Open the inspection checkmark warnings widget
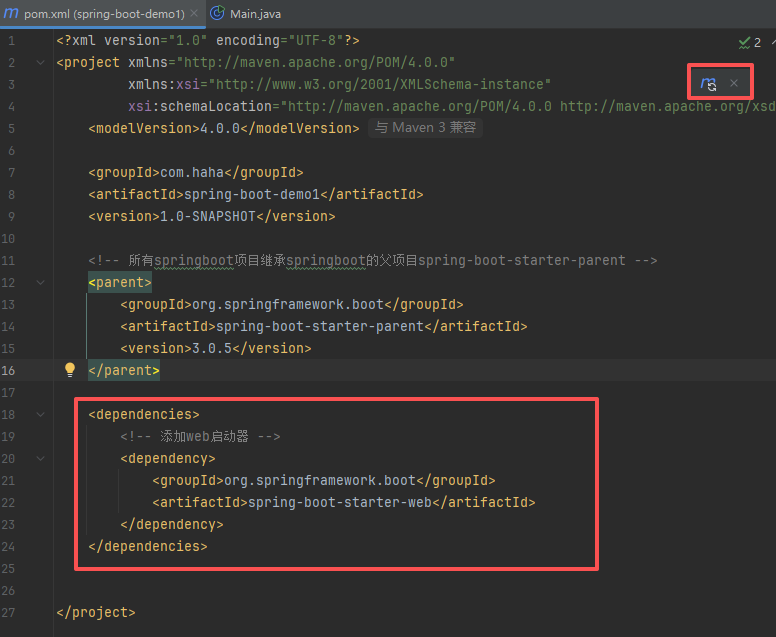Image resolution: width=776 pixels, height=637 pixels. pos(749,43)
